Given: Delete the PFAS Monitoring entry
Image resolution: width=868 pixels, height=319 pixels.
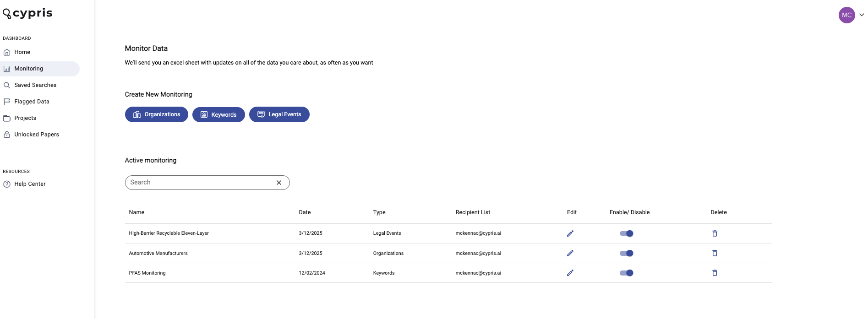Looking at the screenshot, I should click(715, 273).
